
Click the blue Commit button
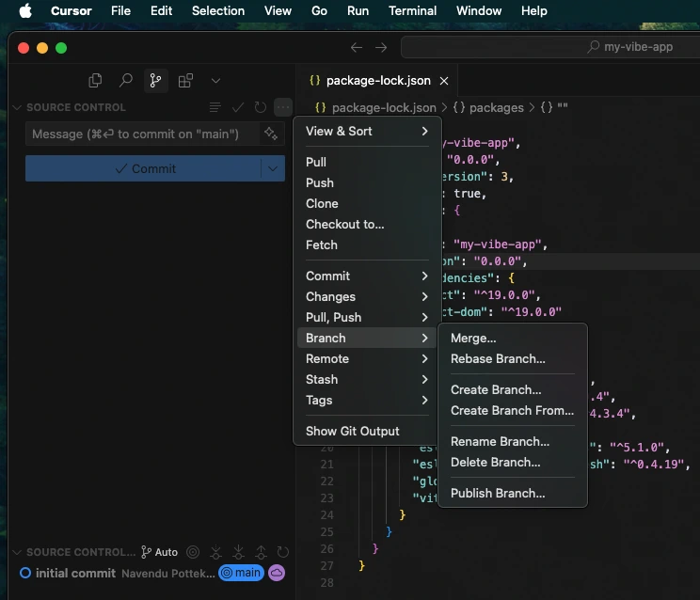tap(143, 168)
